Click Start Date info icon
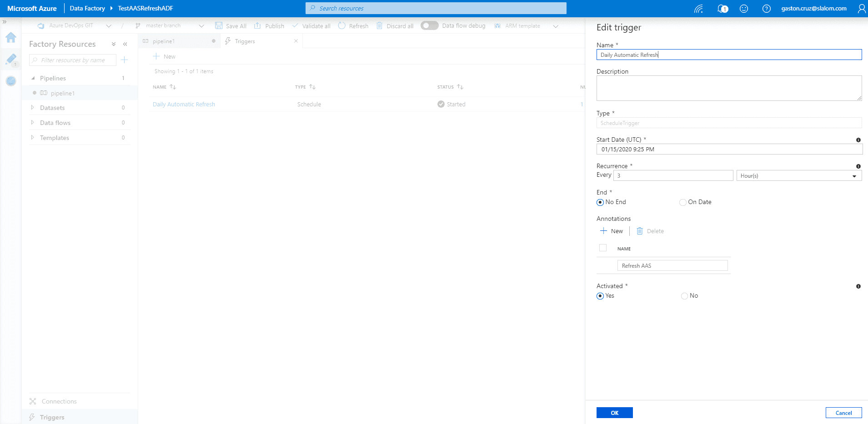Screen dimensions: 868x424 click(858, 140)
